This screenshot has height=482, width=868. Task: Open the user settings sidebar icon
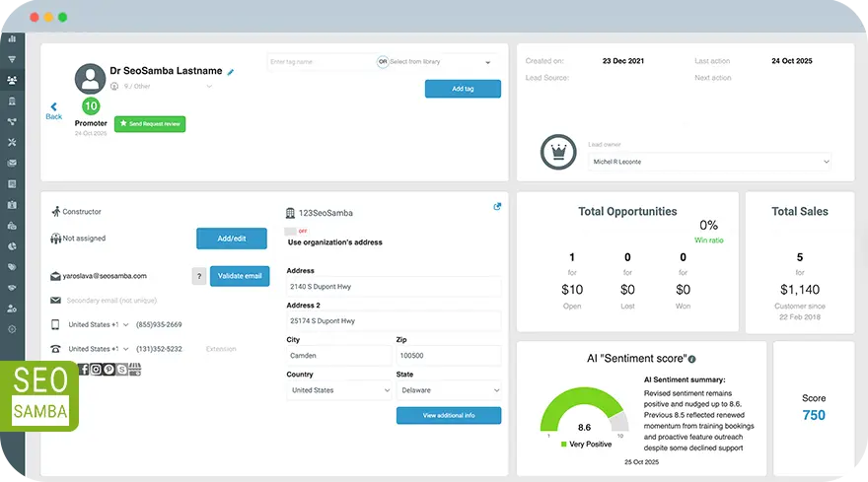pyautogui.click(x=12, y=309)
